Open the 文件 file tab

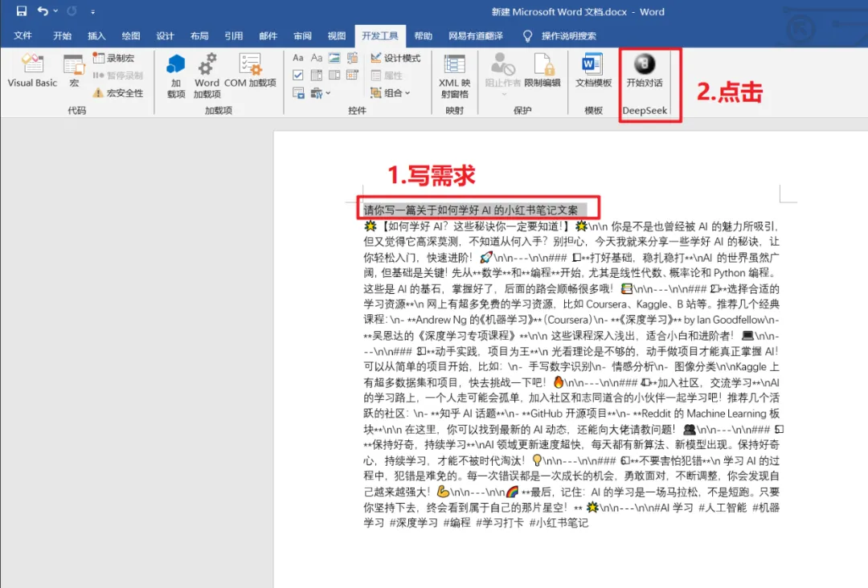pyautogui.click(x=23, y=36)
